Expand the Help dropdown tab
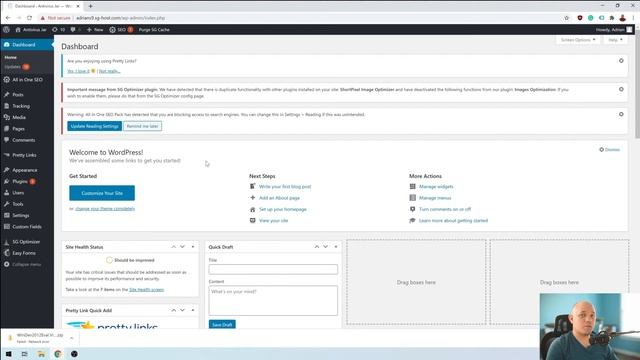The height and width of the screenshot is (360, 640). click(615, 40)
